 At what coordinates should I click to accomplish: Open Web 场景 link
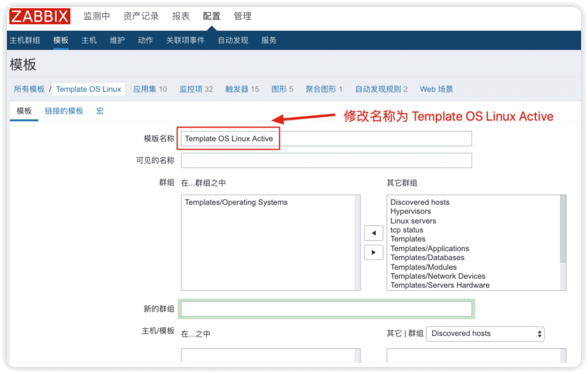436,89
